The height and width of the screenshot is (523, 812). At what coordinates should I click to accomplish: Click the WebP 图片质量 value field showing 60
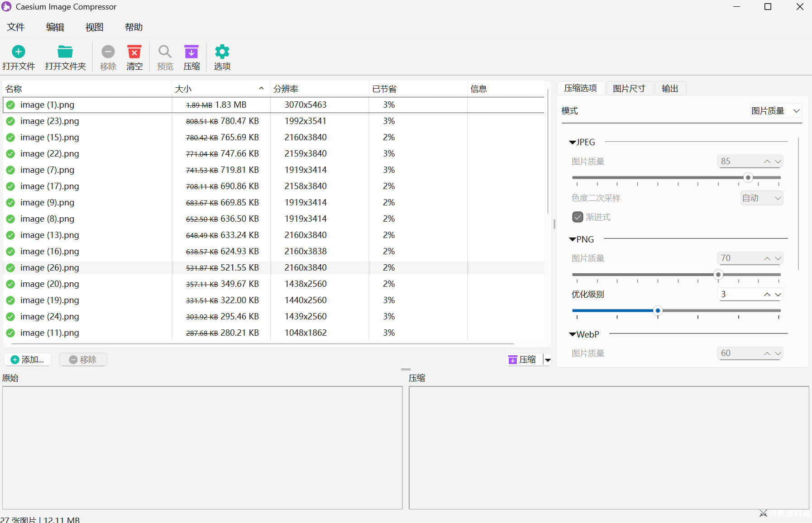click(740, 353)
